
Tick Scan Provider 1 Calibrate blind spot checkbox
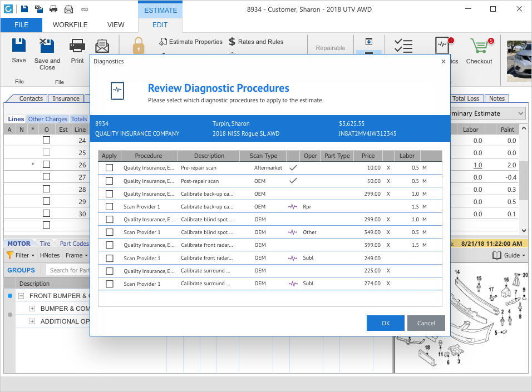pos(110,232)
